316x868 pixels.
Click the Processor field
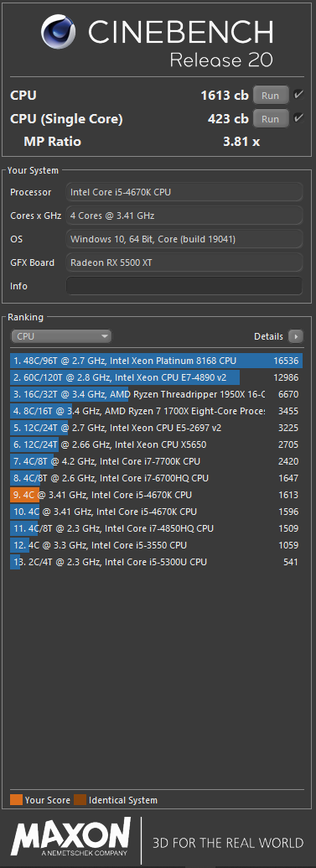(184, 192)
